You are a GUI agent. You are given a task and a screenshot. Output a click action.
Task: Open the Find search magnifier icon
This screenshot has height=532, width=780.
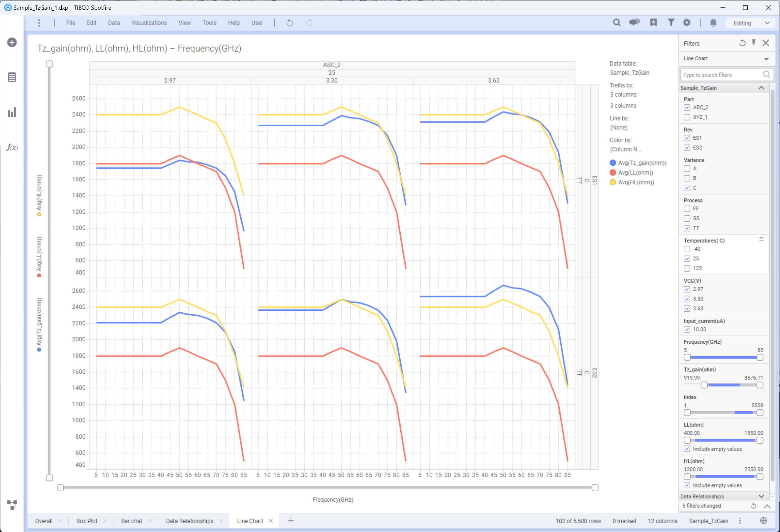[617, 23]
